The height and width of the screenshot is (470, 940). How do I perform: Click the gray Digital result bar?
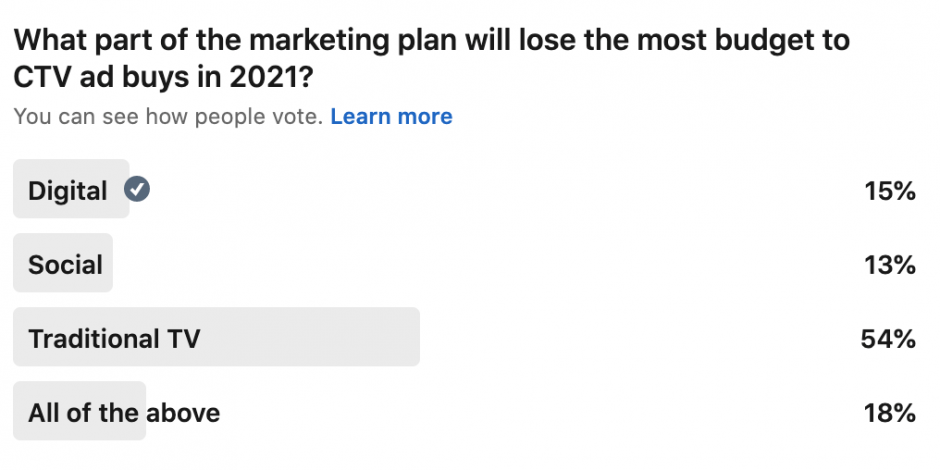(71, 189)
